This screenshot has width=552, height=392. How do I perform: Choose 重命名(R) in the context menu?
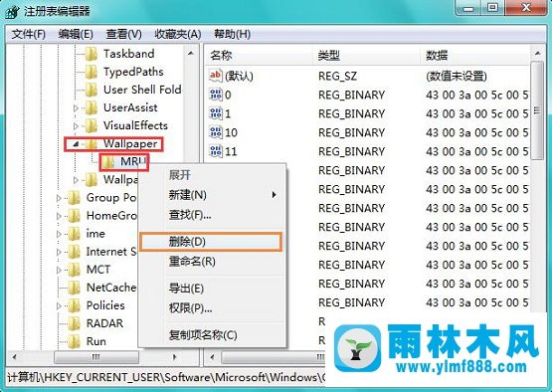coord(212,262)
